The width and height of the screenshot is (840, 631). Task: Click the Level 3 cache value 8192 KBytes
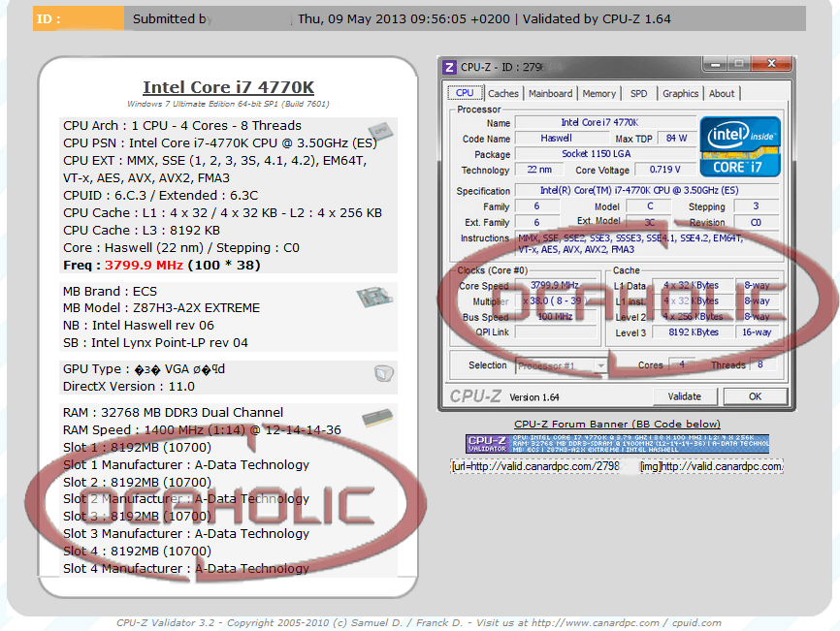coord(693,331)
